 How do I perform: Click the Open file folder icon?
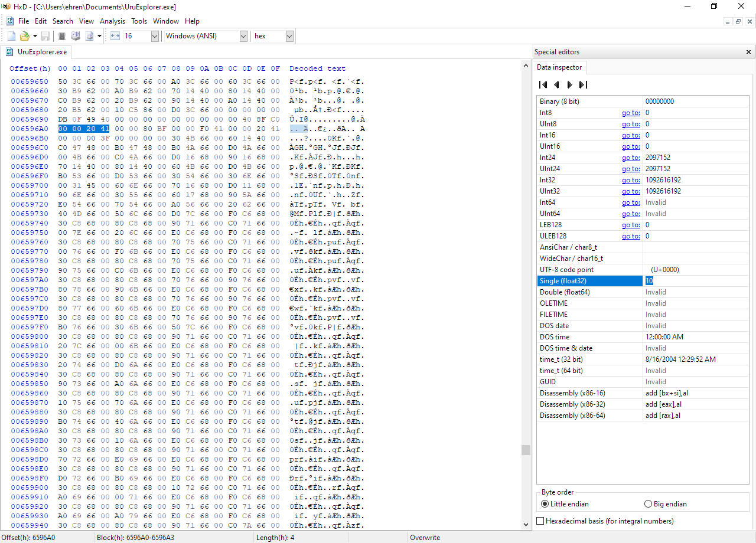click(x=25, y=36)
